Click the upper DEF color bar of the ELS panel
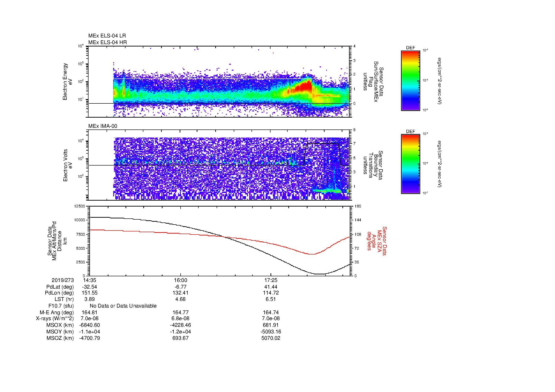555x392 pixels. (x=410, y=80)
